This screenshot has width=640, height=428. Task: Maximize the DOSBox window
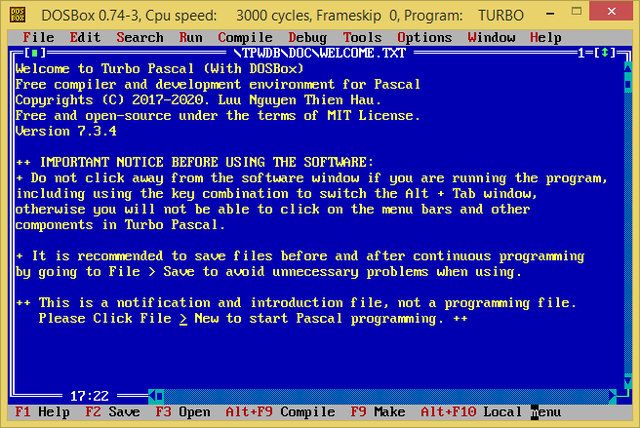576,12
